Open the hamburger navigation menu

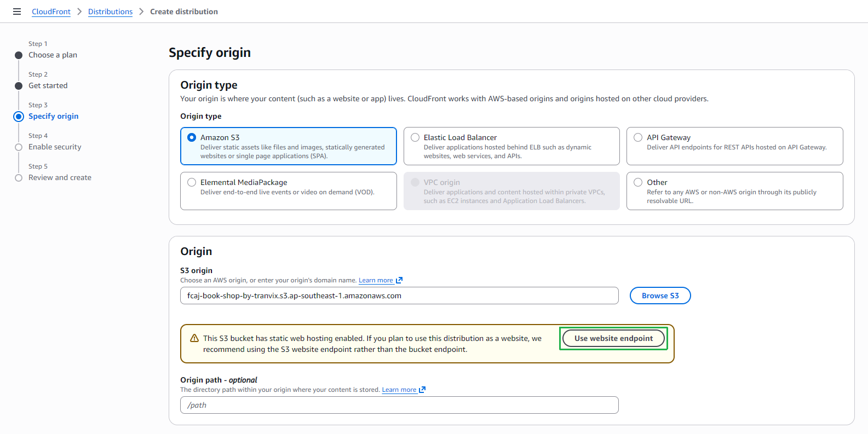coord(17,11)
